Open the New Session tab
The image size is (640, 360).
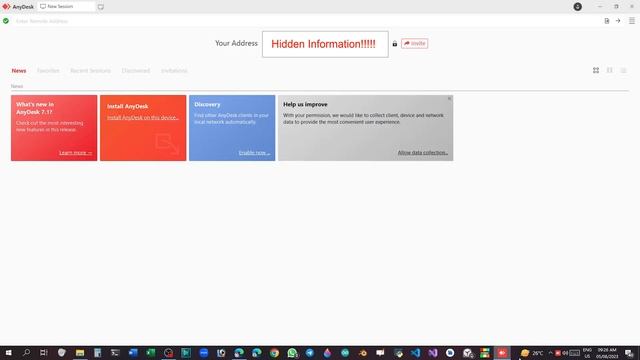click(x=66, y=7)
